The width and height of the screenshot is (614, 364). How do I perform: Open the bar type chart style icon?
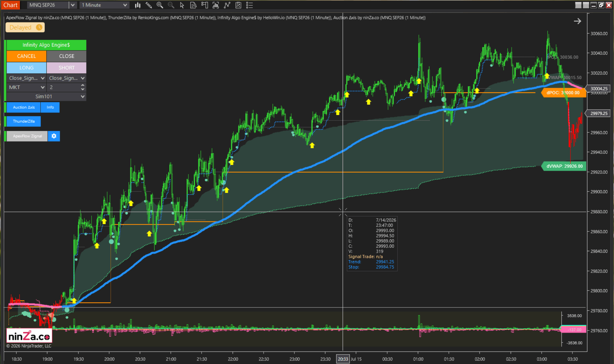coord(138,5)
